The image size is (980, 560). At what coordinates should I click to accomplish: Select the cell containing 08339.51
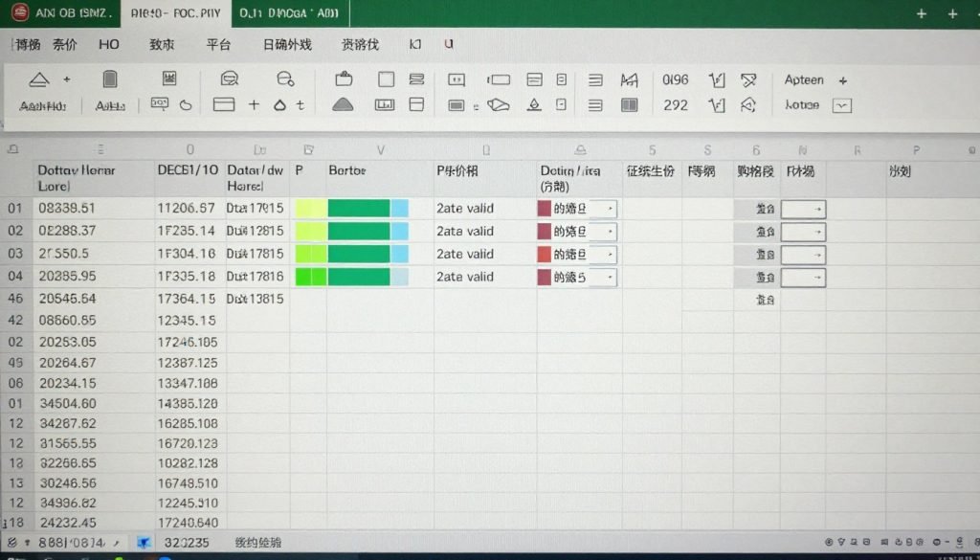tap(94, 208)
